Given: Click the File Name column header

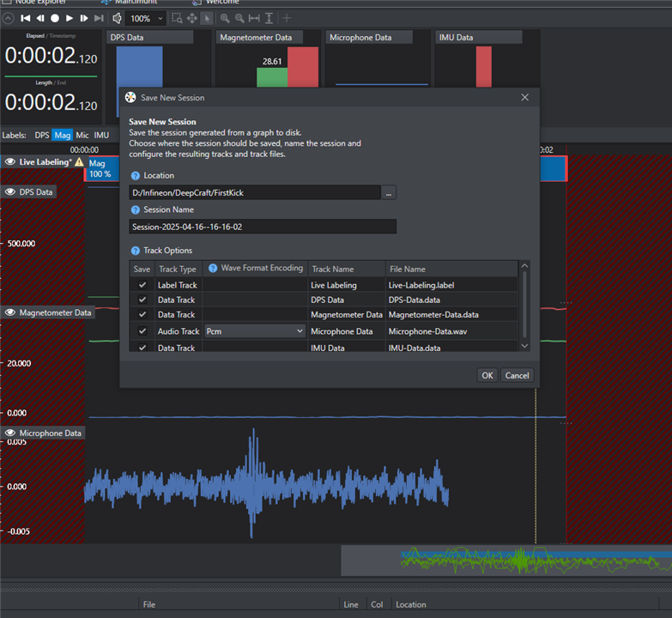Looking at the screenshot, I should point(451,270).
